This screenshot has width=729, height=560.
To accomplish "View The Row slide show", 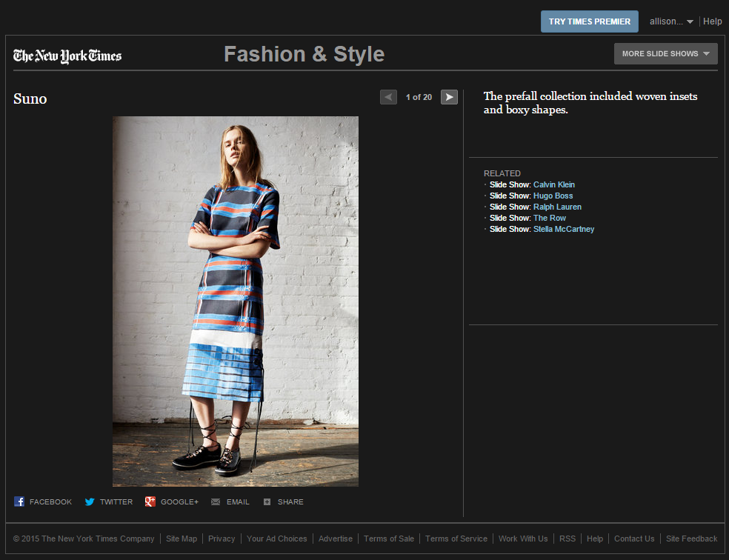I will click(x=550, y=218).
